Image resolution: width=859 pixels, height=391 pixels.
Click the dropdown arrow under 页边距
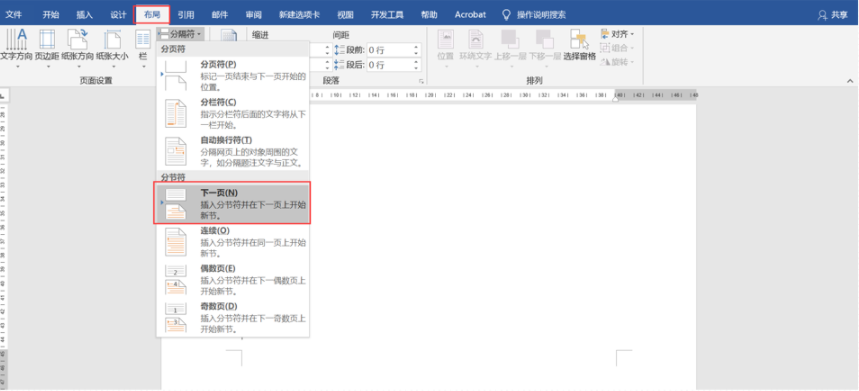[x=48, y=66]
